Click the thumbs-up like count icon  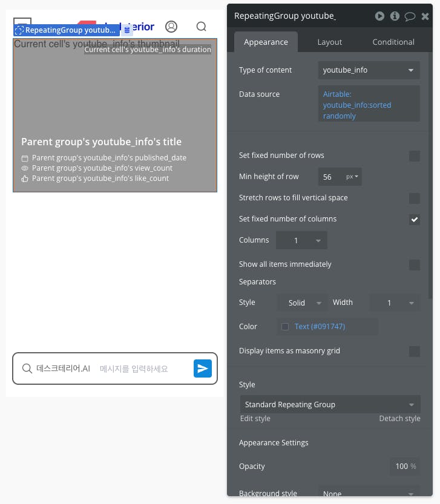coord(25,178)
